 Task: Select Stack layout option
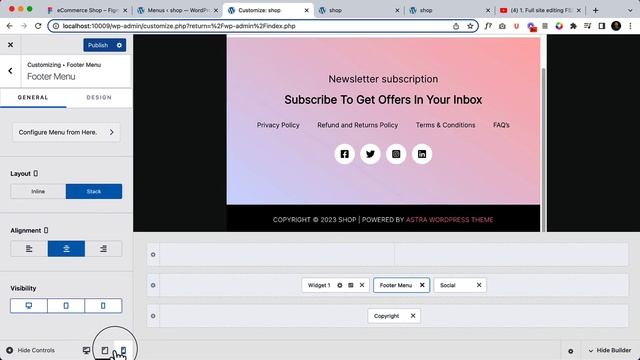click(x=94, y=191)
